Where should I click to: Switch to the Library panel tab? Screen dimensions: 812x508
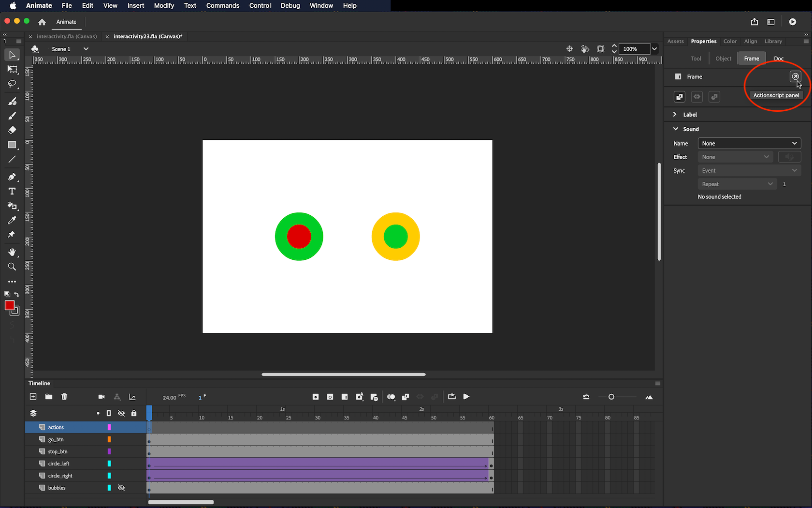click(773, 42)
